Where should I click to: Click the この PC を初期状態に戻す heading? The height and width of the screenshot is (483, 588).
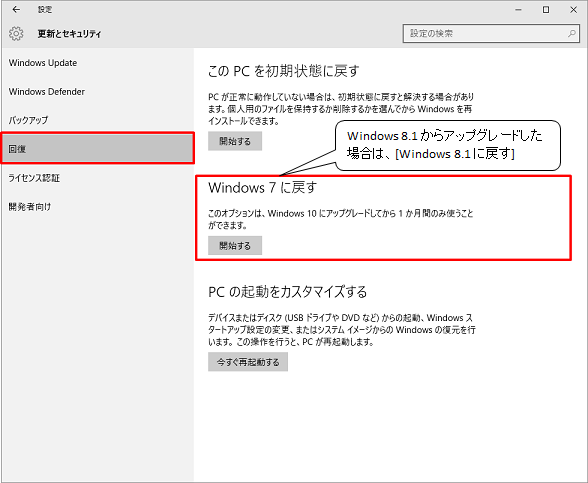click(284, 70)
